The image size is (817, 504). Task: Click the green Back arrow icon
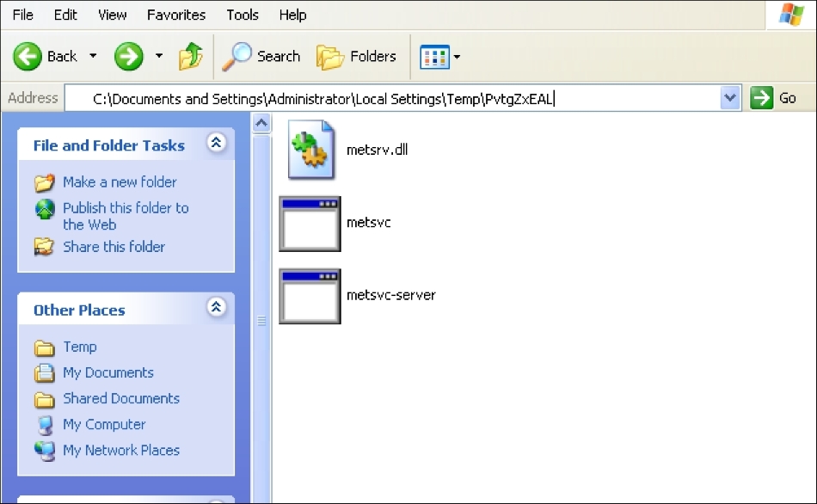pos(28,56)
